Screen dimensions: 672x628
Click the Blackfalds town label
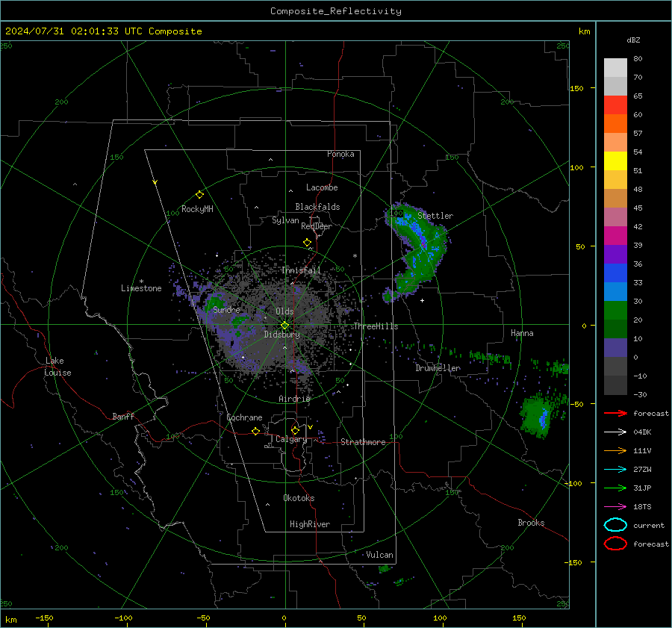click(x=317, y=207)
